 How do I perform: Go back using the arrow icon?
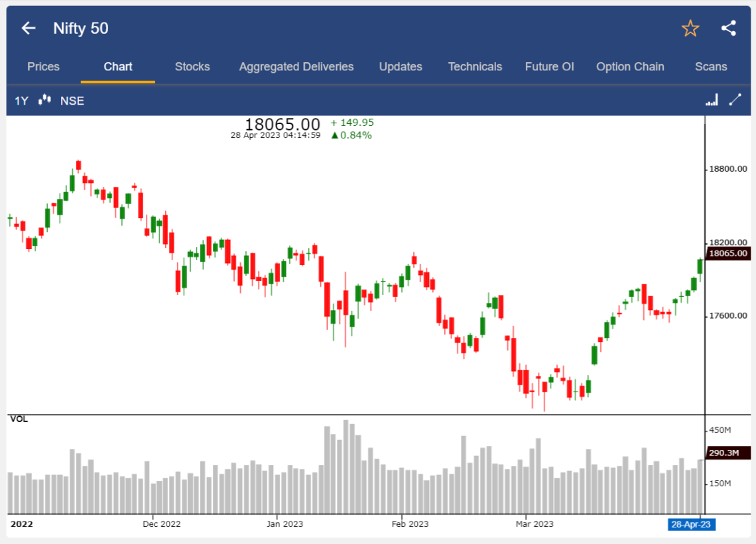click(27, 28)
